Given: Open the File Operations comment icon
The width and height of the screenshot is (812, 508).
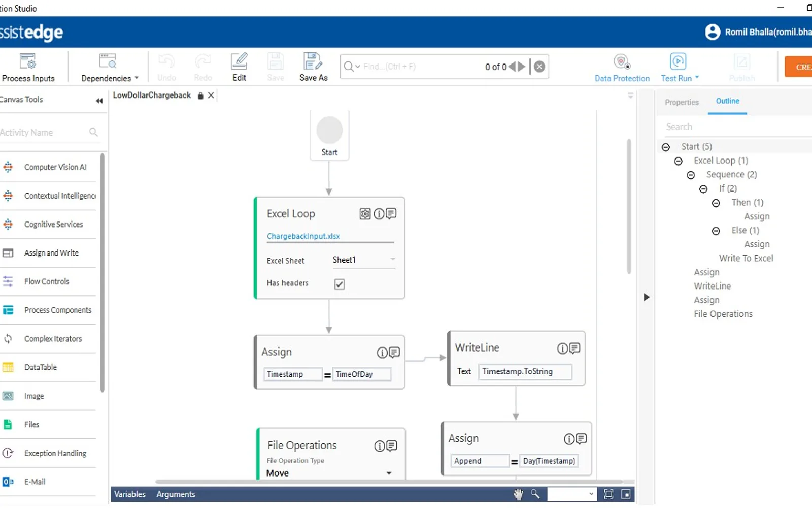Looking at the screenshot, I should point(392,446).
